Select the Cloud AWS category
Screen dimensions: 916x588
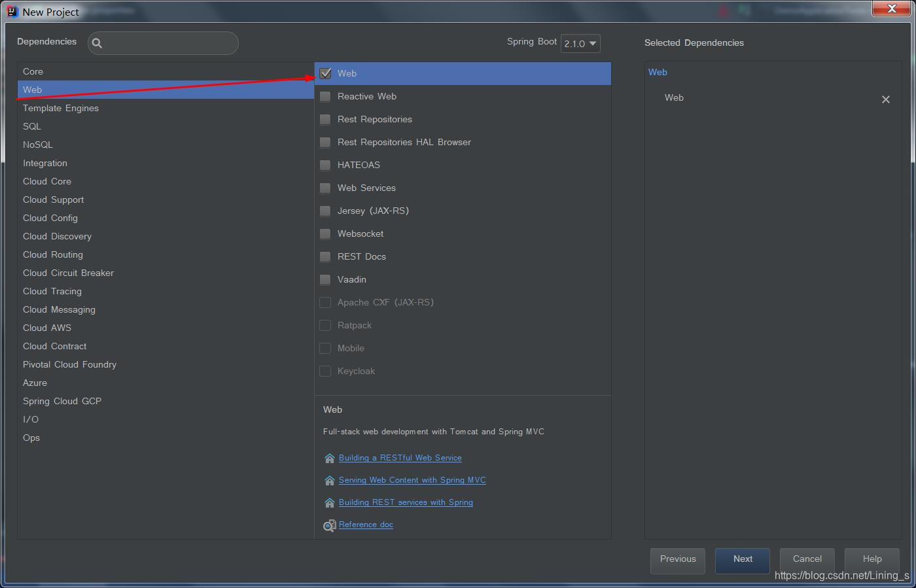click(166, 328)
